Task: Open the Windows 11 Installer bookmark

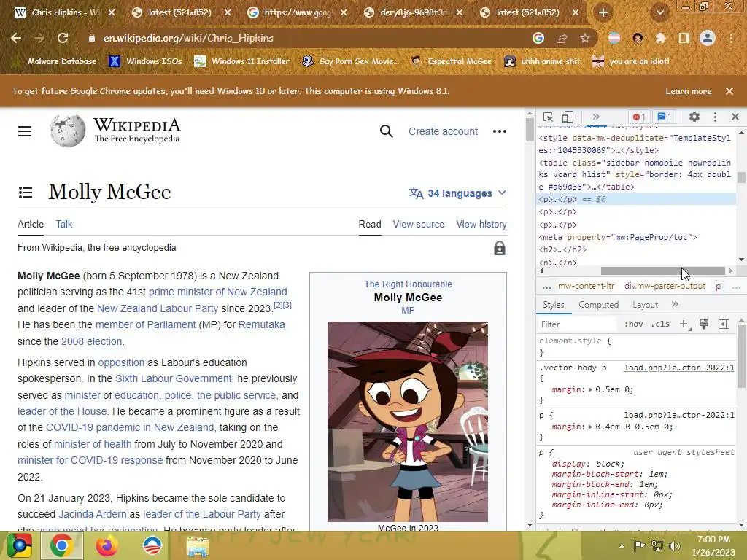Action: (x=242, y=61)
